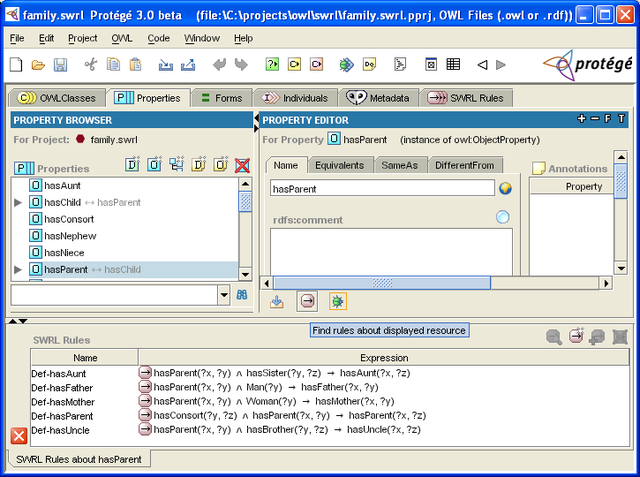This screenshot has width=640, height=477.
Task: Click in the hasParent name text field
Action: click(x=382, y=189)
